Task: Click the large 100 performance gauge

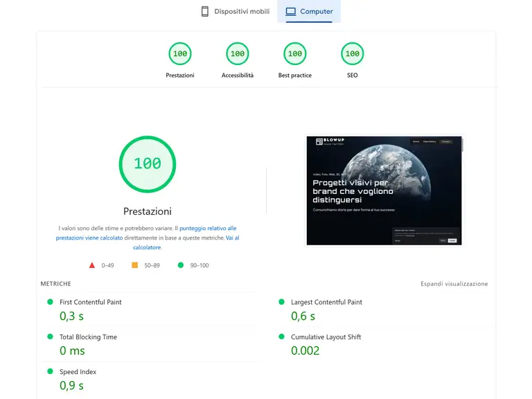Action: pos(148,164)
